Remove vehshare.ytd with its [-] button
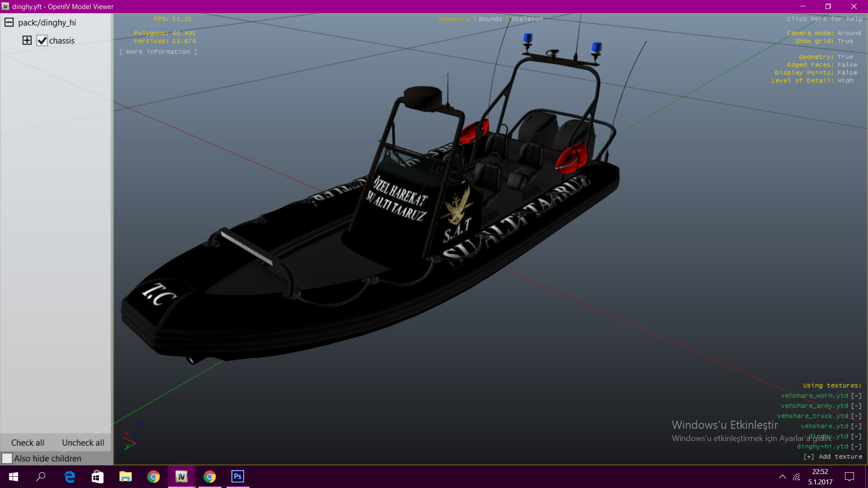This screenshot has width=868, height=488. [856, 426]
